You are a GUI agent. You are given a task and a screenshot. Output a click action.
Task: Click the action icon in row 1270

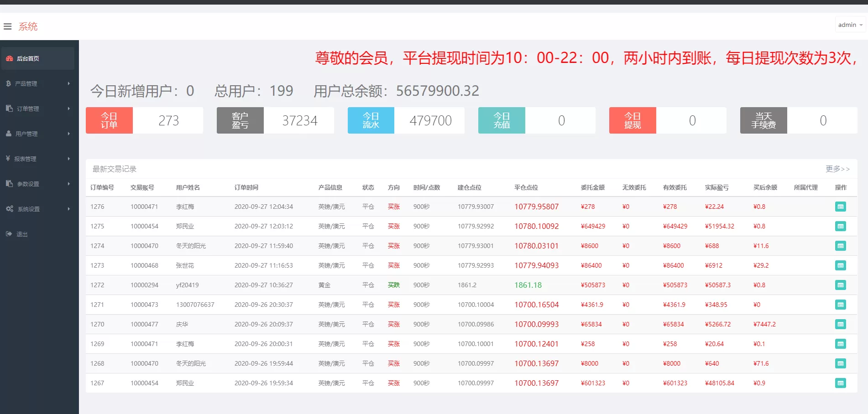[x=840, y=324]
